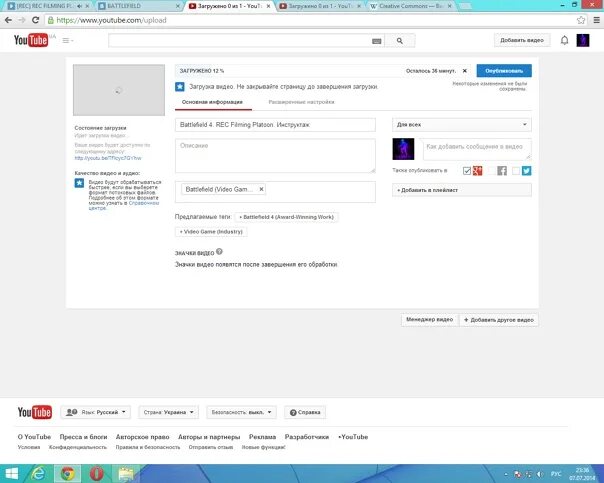Switch to the second 'Загружено 0 из 1' tab
604x483 pixels.
pos(320,6)
